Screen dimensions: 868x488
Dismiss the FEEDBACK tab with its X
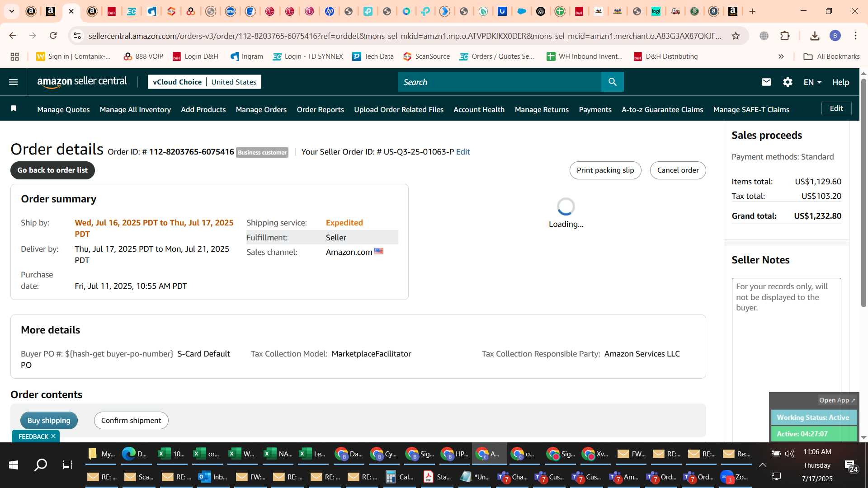[x=53, y=436]
